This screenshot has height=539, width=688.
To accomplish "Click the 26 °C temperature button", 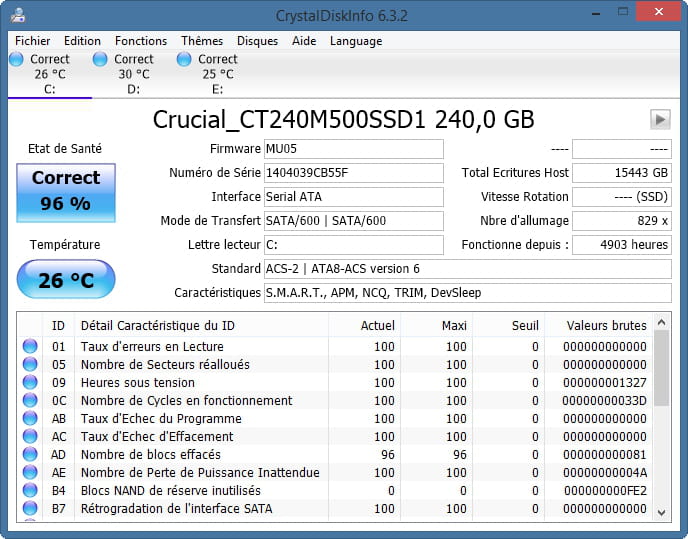I will click(x=66, y=279).
